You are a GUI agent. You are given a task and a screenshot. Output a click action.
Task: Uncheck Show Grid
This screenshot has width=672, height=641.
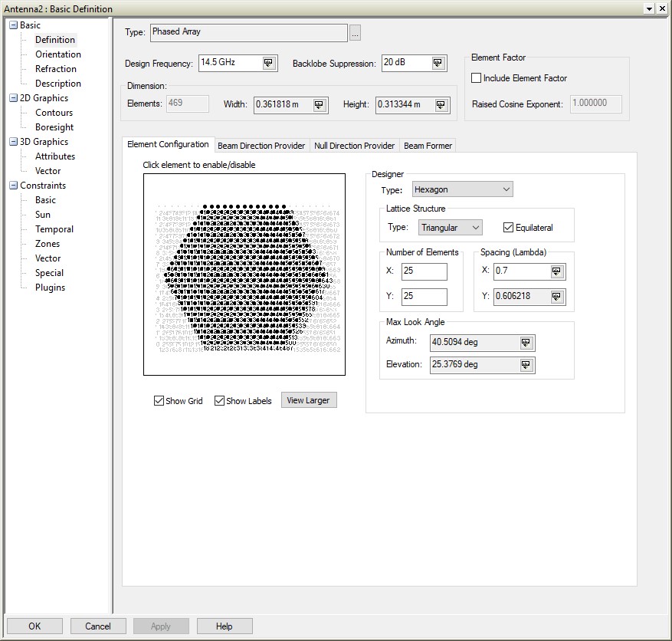pos(159,400)
